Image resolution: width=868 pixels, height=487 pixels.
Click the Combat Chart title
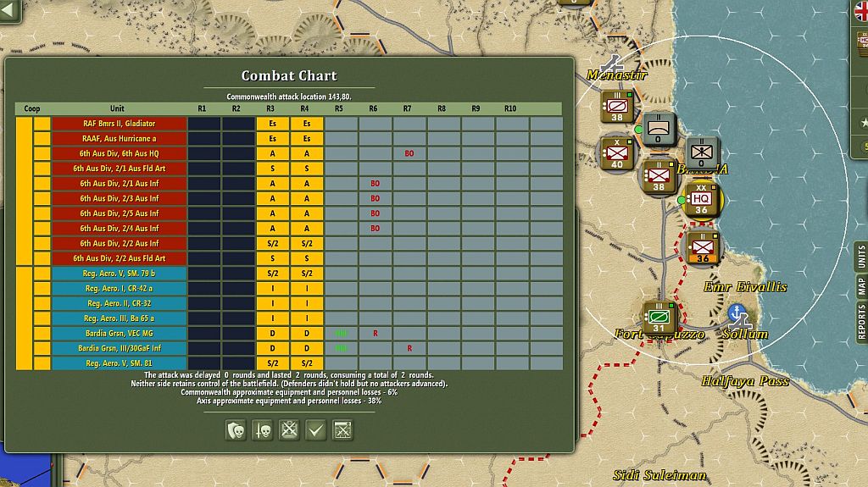pyautogui.click(x=289, y=76)
